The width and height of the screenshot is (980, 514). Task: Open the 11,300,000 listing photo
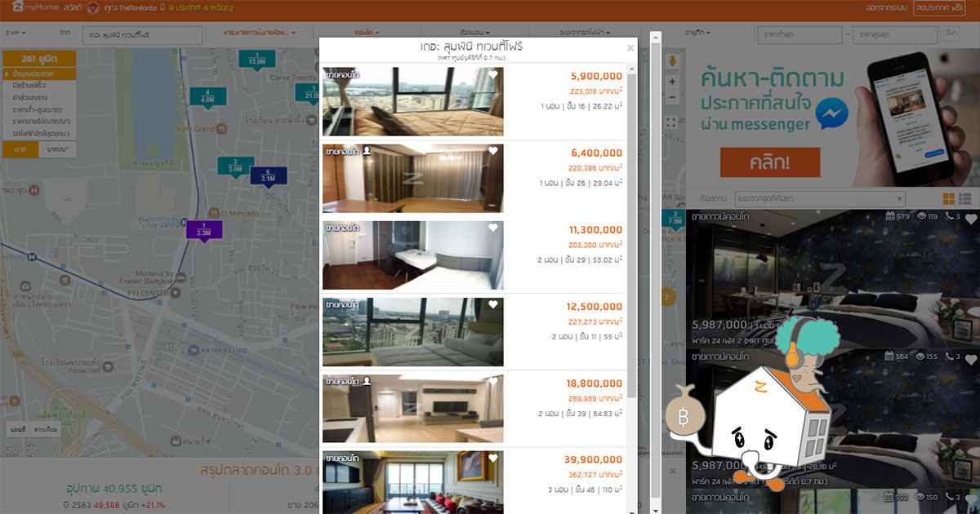[x=412, y=255]
